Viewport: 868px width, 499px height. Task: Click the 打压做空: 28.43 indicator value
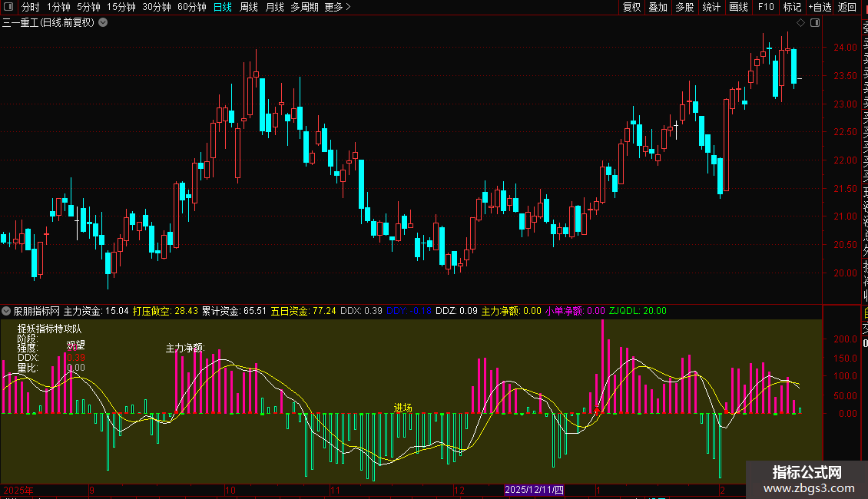tap(165, 311)
